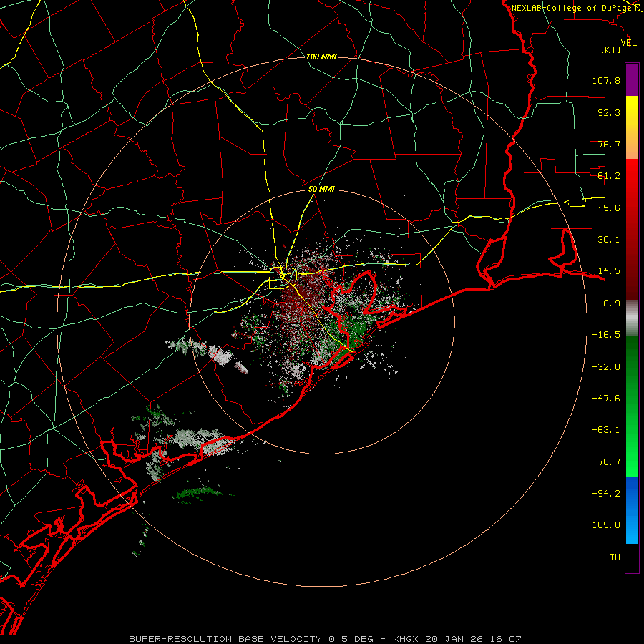Click the "TH" legend label
This screenshot has height=644, width=644.
615,557
